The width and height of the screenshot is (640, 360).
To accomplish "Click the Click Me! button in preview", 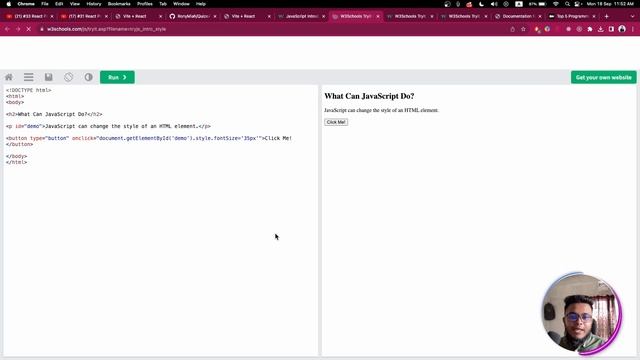I will [336, 122].
